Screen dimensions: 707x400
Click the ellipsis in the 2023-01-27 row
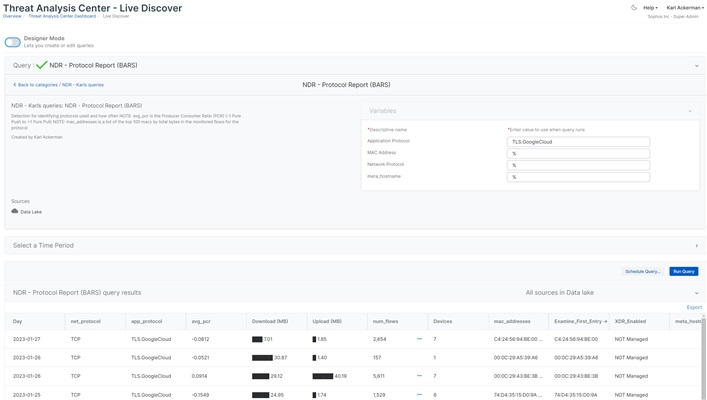(420, 339)
